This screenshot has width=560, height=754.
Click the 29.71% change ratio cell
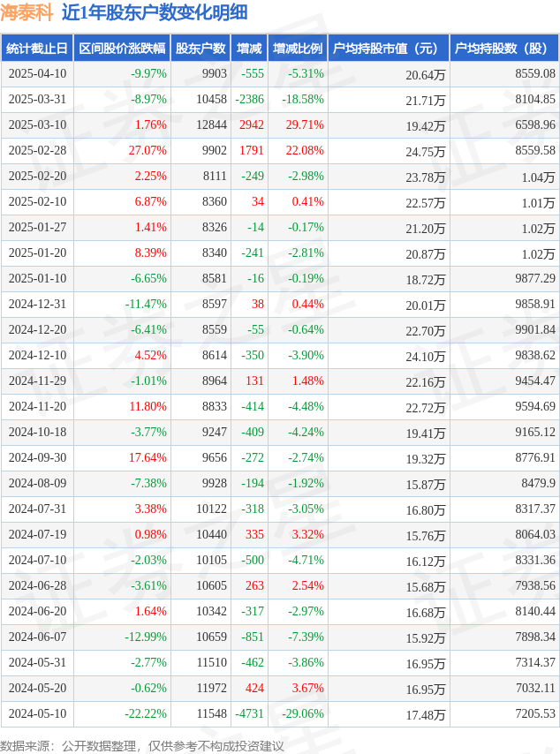[305, 125]
